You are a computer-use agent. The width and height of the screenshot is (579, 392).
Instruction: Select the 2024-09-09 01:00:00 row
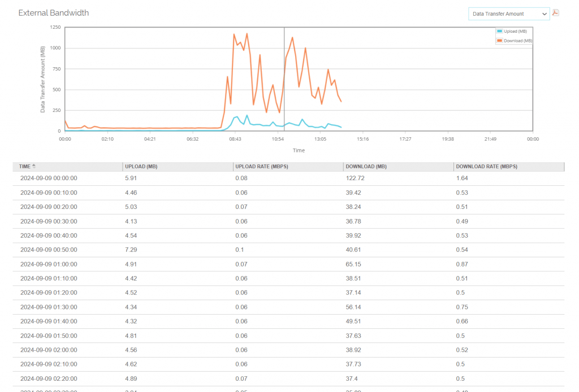(288, 264)
